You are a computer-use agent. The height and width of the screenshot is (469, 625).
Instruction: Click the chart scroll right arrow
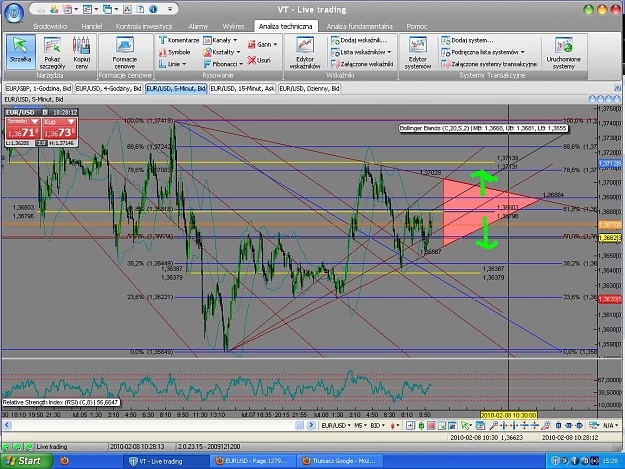point(311,425)
